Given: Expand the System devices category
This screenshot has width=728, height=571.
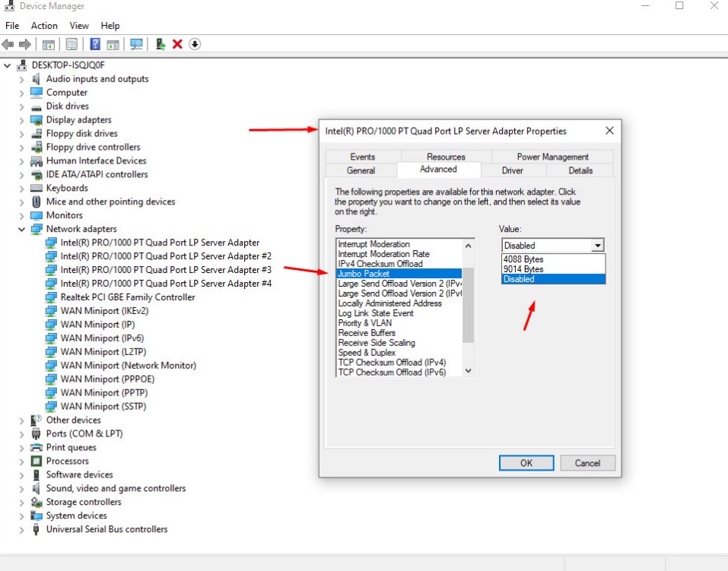Looking at the screenshot, I should click(21, 516).
